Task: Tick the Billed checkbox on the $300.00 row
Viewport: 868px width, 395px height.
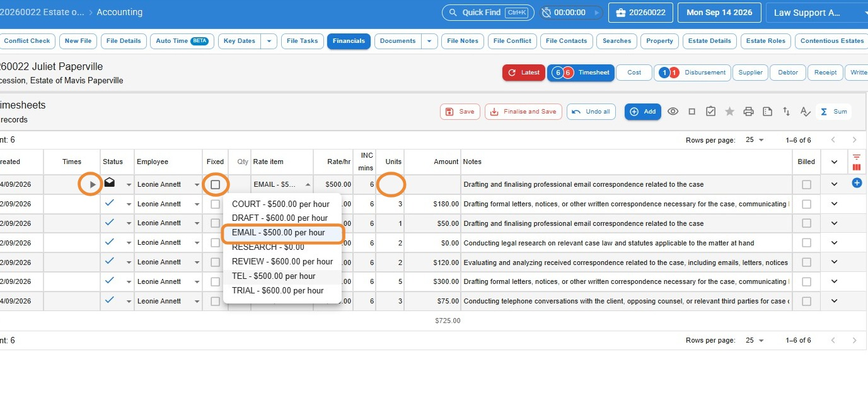Action: click(806, 282)
